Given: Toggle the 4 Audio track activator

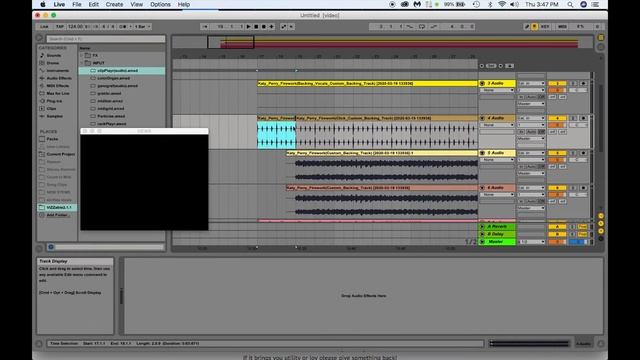Looking at the screenshot, I should click(x=557, y=118).
